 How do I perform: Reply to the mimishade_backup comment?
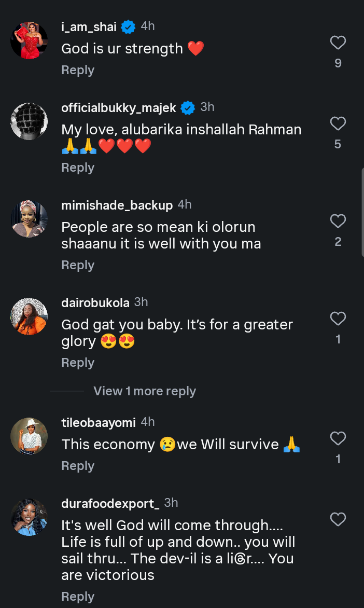pos(78,265)
